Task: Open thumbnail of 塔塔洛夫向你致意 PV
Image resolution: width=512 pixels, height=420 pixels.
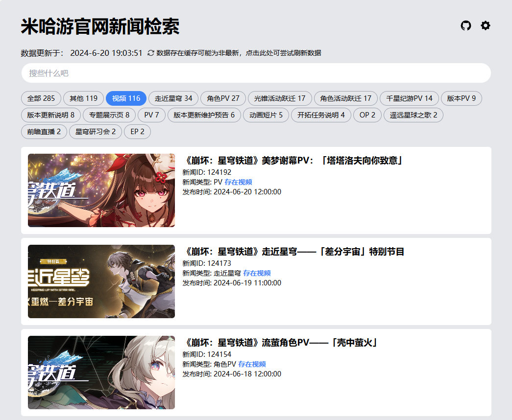Action: tap(101, 190)
